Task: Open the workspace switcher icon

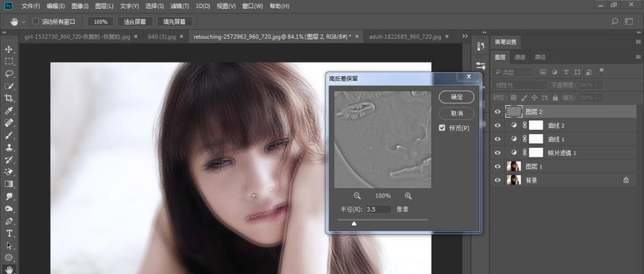Action: (629, 21)
